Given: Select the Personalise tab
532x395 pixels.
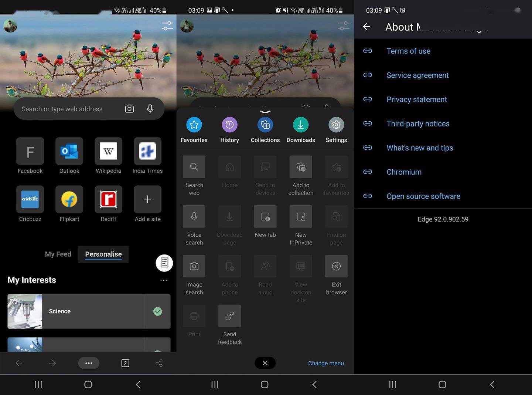Looking at the screenshot, I should [103, 254].
